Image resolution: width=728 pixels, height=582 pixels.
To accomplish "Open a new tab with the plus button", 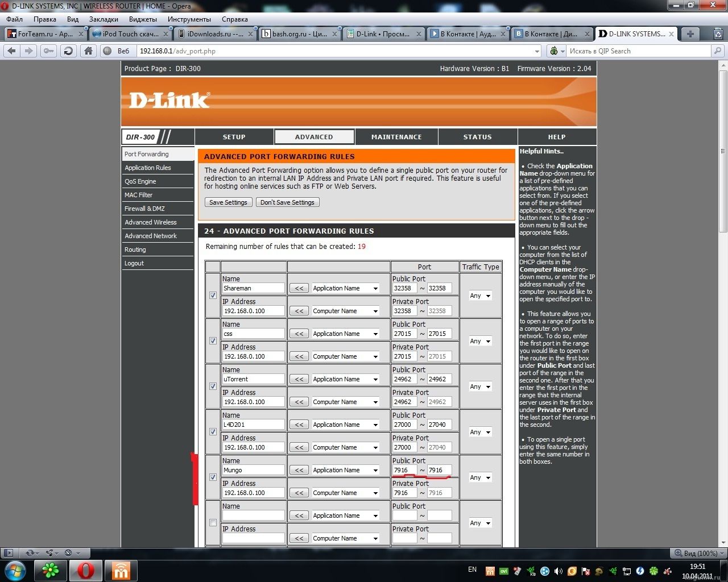I will point(690,34).
